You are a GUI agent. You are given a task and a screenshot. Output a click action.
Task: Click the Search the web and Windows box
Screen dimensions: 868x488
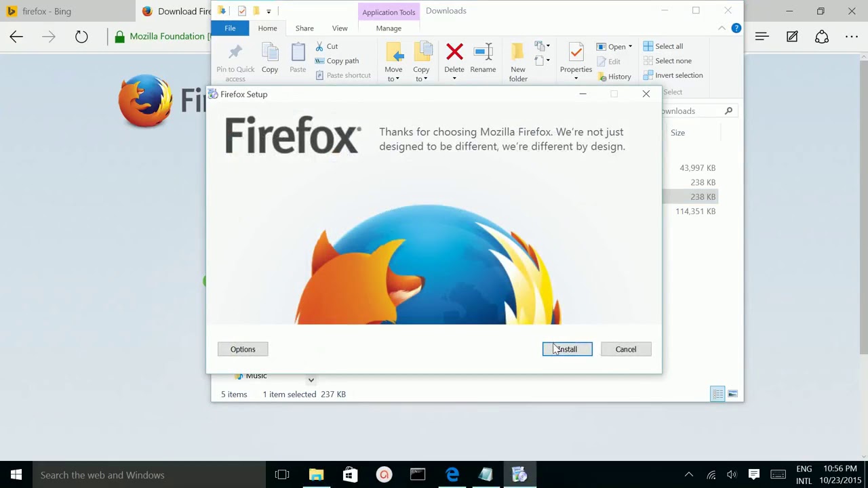point(148,474)
